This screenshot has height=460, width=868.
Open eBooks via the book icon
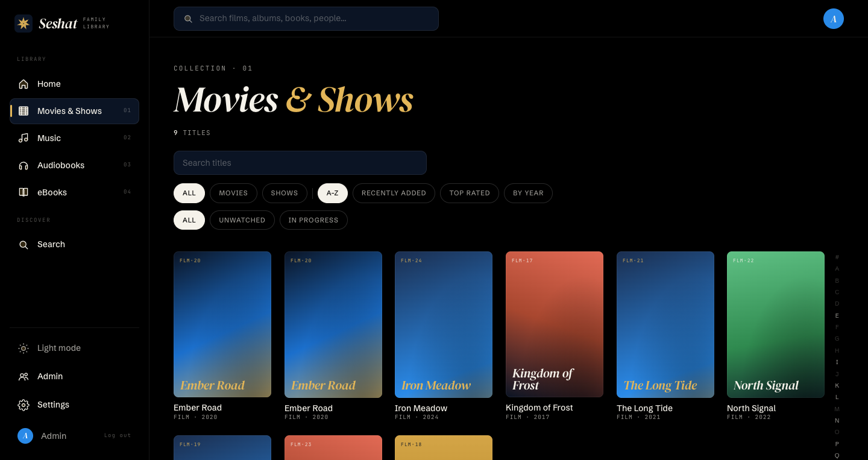[24, 192]
